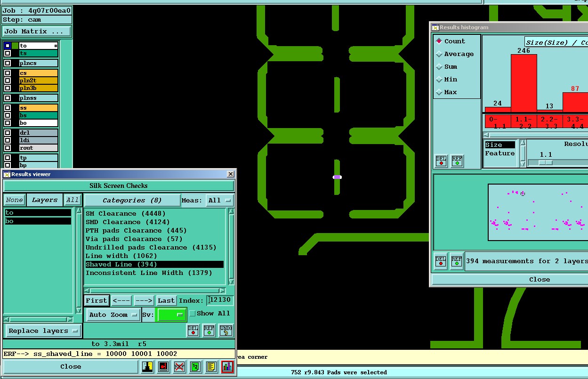Click the small expand marker on the to layer row
Image resolution: width=588 pixels, height=379 pixels.
[56, 46]
